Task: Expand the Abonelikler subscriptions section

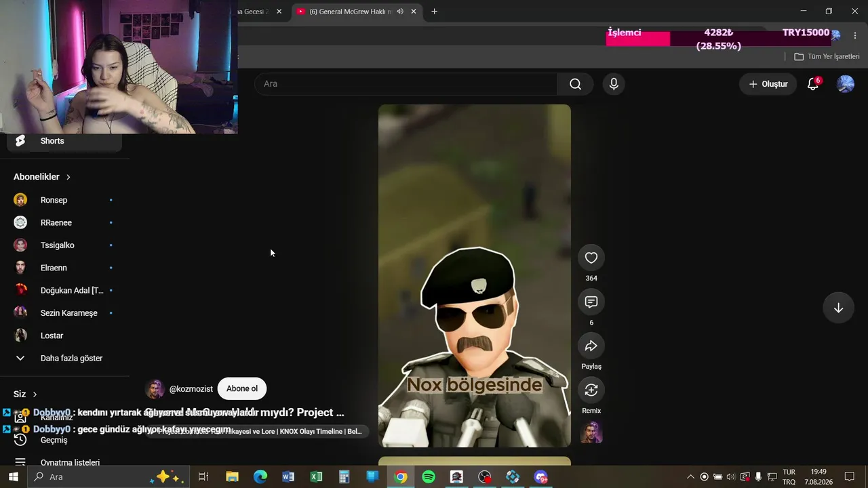Action: 42,177
